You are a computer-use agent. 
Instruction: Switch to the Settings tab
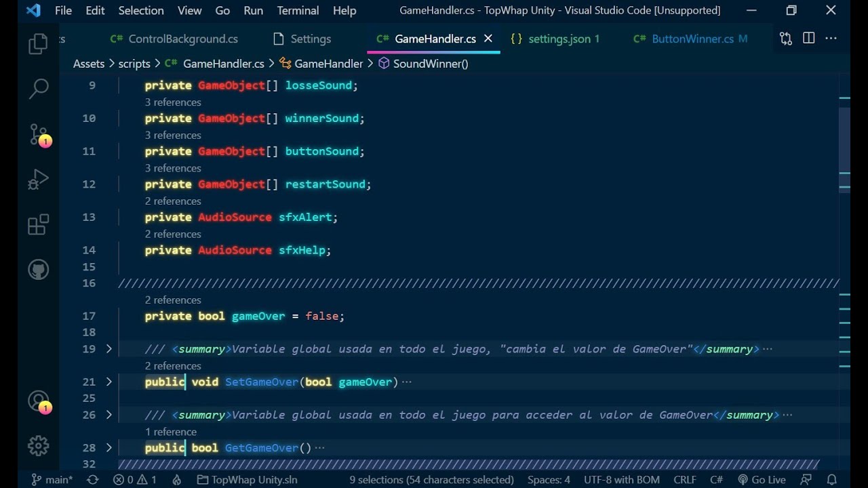coord(302,39)
